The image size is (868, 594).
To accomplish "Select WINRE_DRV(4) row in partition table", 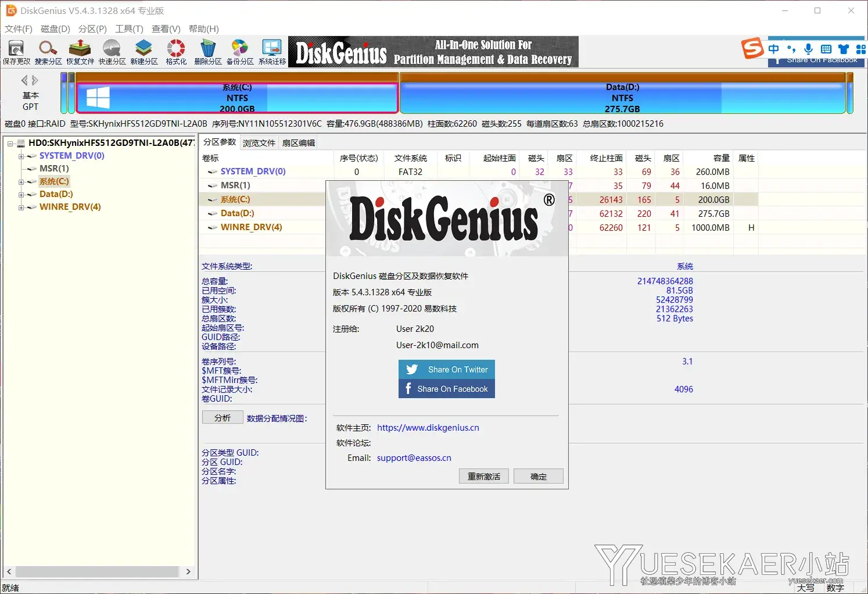I will 478,228.
